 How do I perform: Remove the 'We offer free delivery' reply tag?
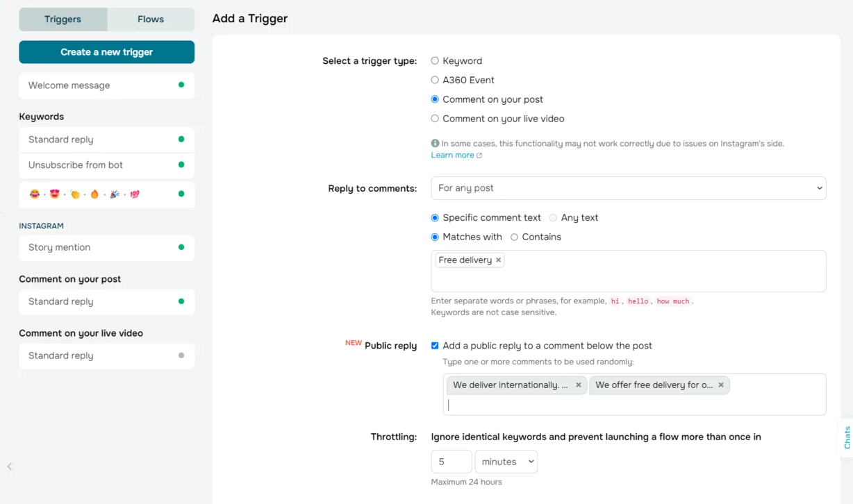720,385
